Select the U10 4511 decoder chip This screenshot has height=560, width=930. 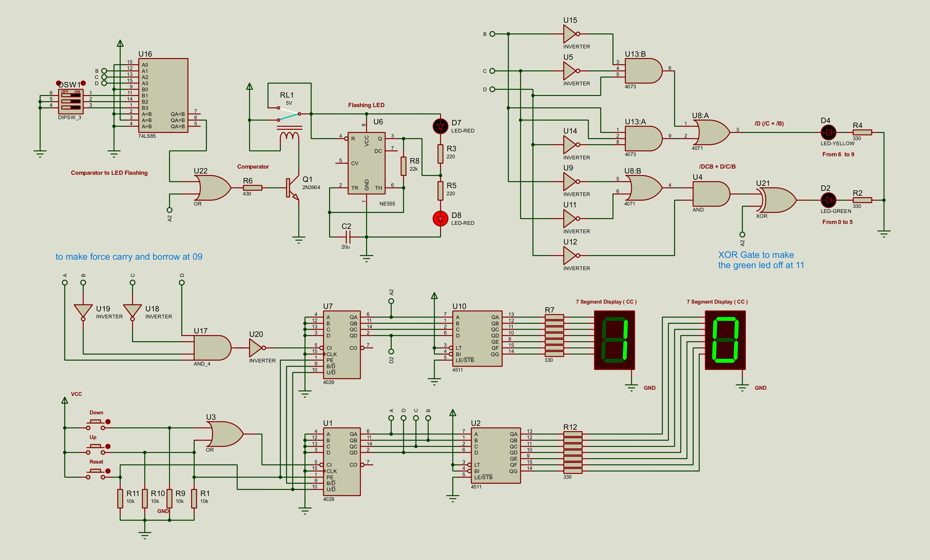point(478,339)
